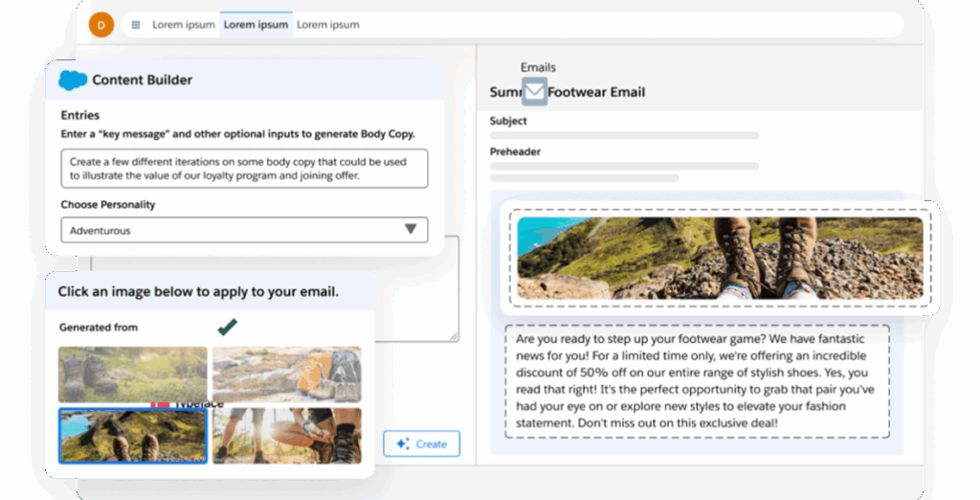Click the textarea resize grip handle

click(454, 335)
